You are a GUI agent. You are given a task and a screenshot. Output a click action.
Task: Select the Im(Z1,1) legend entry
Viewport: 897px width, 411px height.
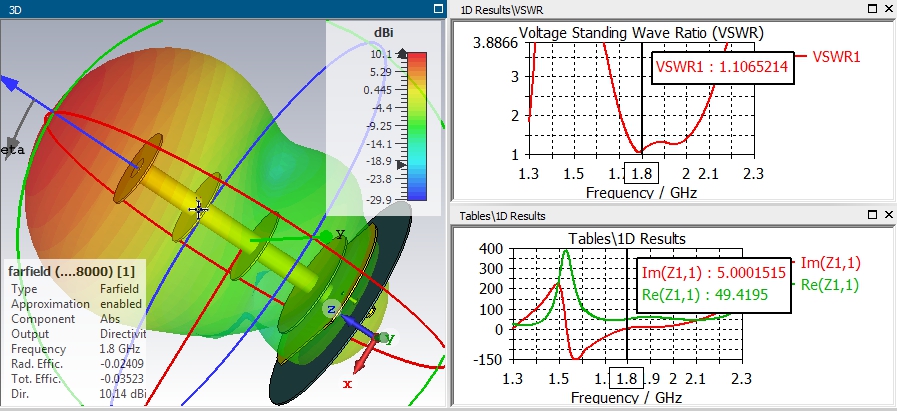point(831,263)
